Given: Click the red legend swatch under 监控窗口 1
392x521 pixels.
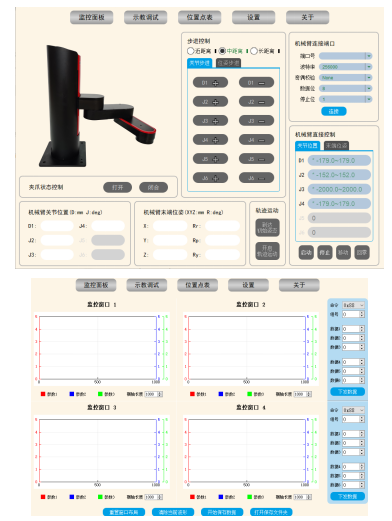Looking at the screenshot, I should coord(43,394).
